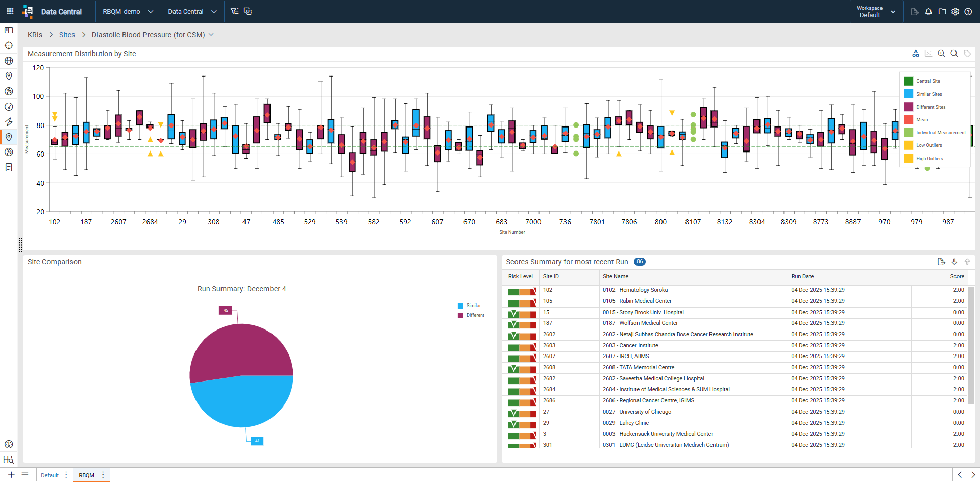Click the linked selection icon in header
The image size is (980, 482).
(248, 11)
